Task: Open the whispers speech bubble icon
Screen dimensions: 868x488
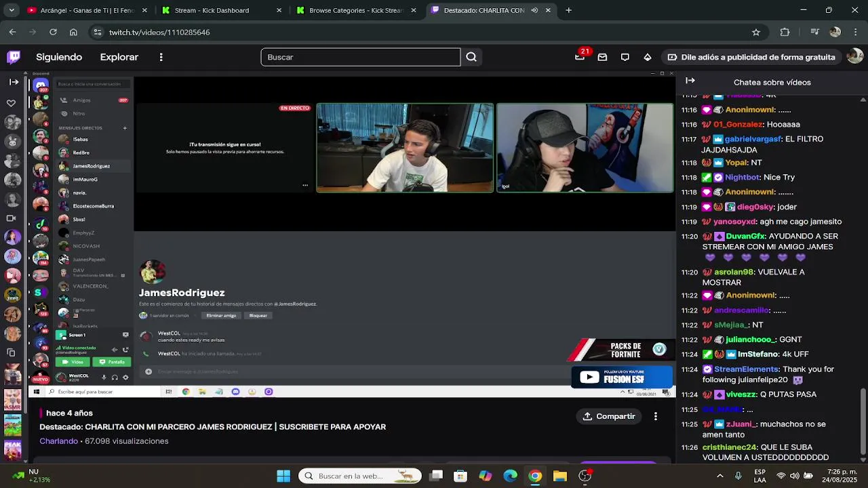Action: point(625,57)
